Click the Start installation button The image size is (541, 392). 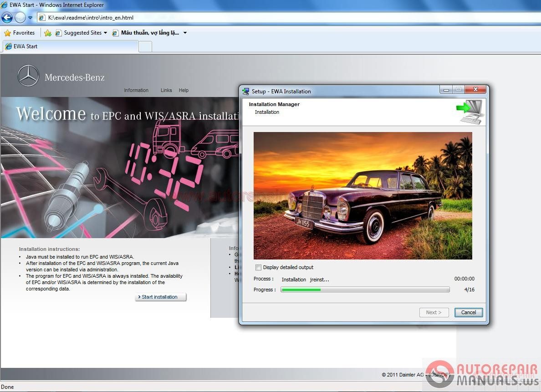[160, 297]
